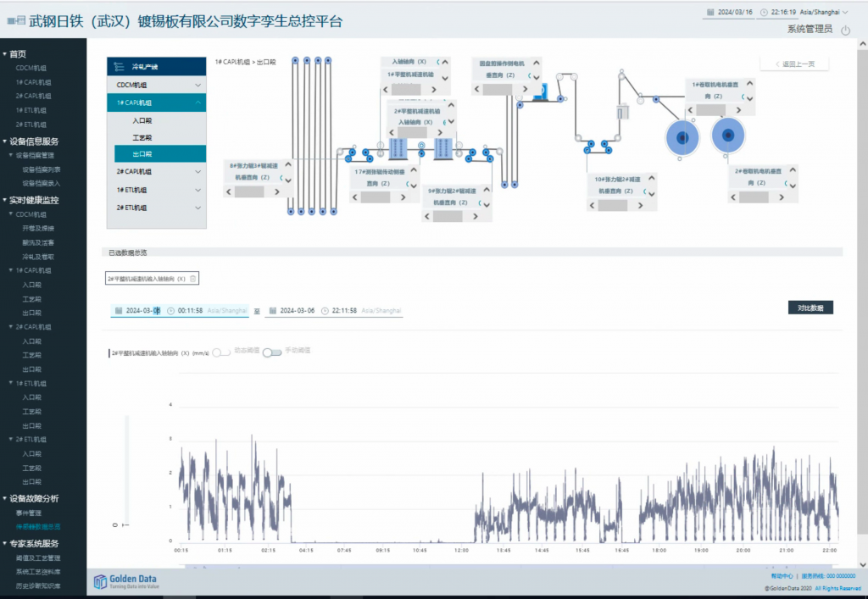The width and height of the screenshot is (868, 599).
Task: Expand the 2# ETL机组 node in tree panel
Action: (x=198, y=208)
